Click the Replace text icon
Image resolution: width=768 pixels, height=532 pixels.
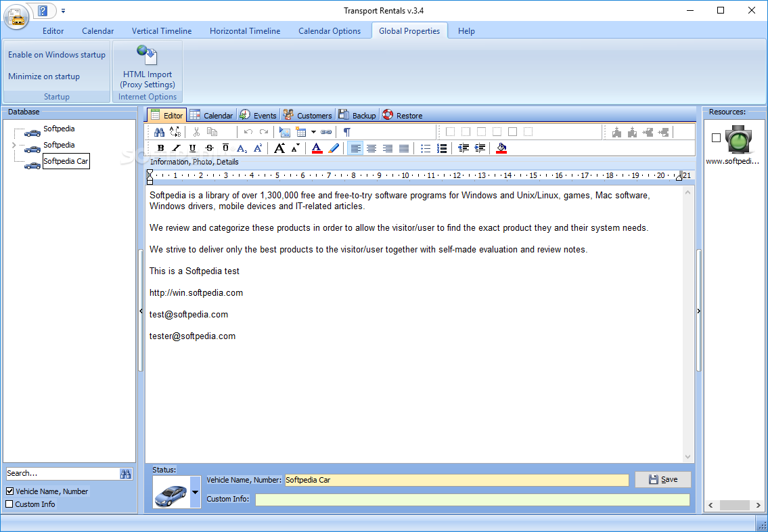(x=175, y=132)
